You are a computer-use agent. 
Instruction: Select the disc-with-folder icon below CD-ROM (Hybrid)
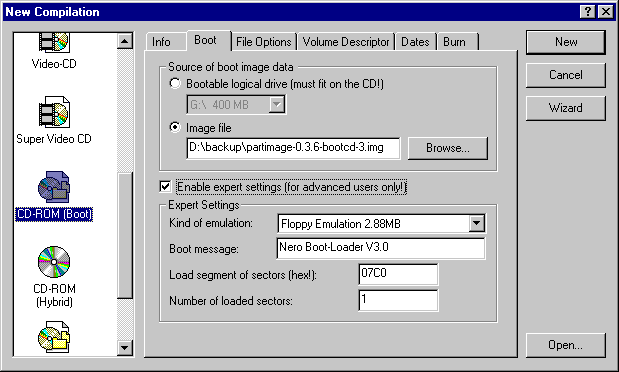[x=54, y=337]
